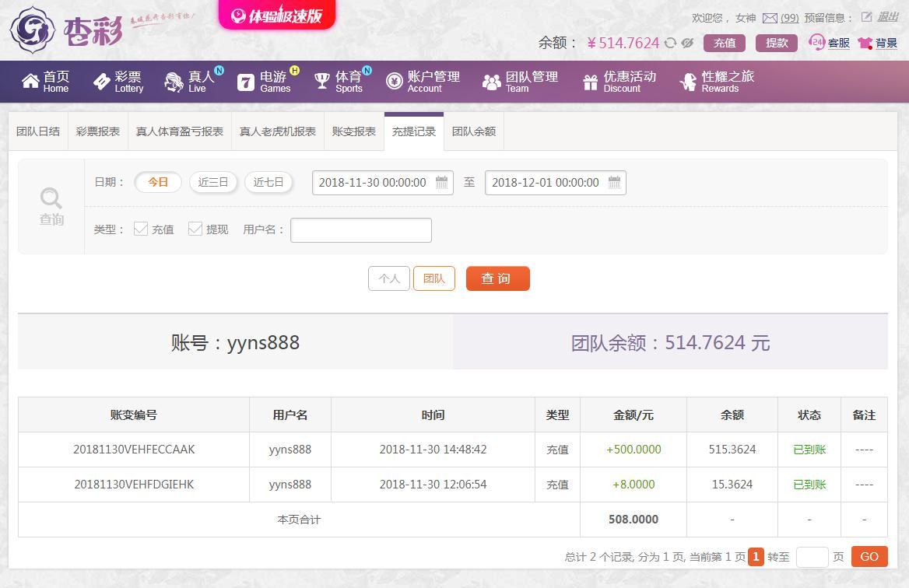Switch to 账变报表 tab
The height and width of the screenshot is (588, 909).
[353, 131]
